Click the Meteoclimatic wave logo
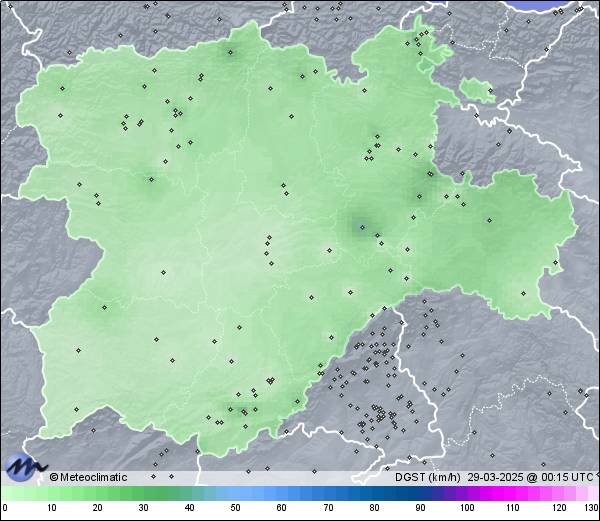The image size is (600, 521). point(25,466)
